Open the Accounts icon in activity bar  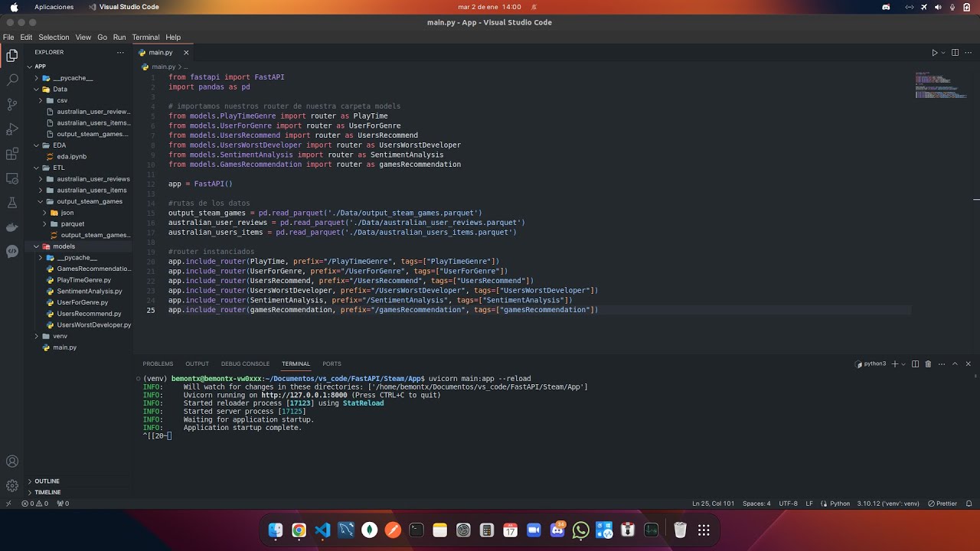coord(12,461)
